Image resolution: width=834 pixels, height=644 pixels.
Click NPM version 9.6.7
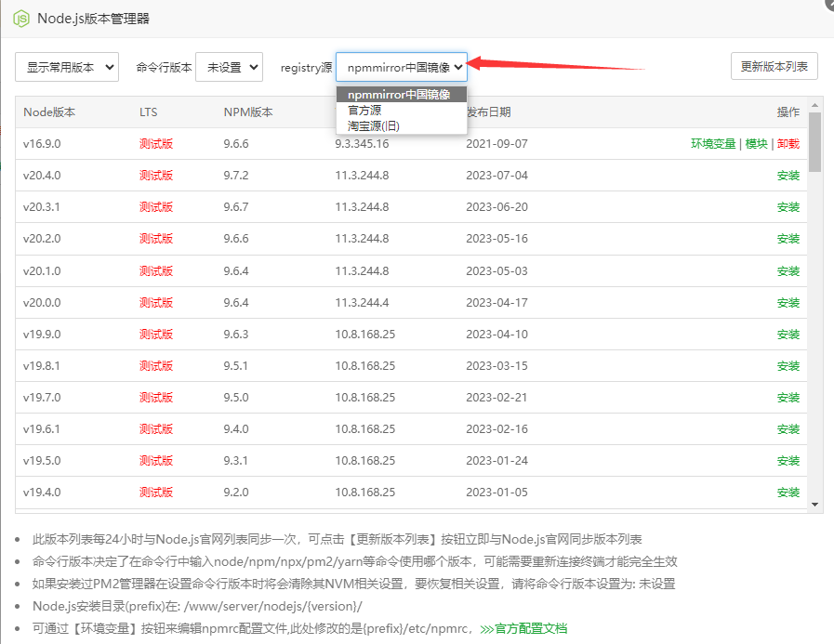pos(236,207)
